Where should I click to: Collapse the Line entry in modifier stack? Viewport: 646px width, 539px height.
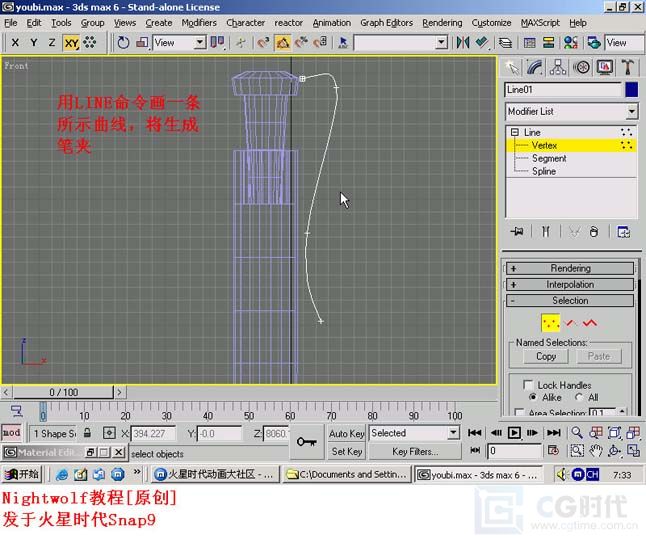coord(515,132)
